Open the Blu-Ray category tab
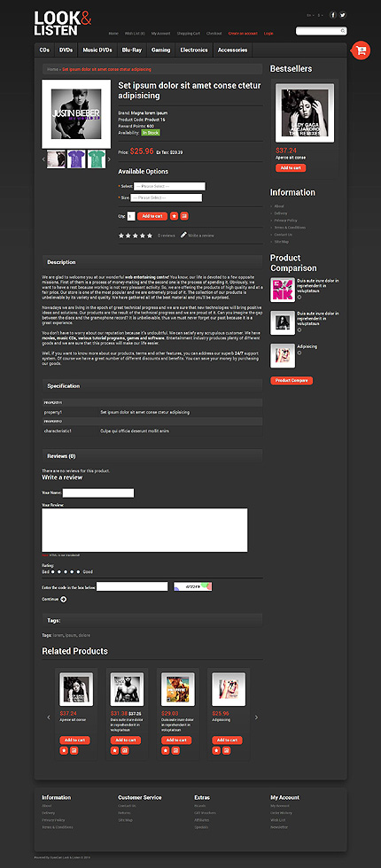 (x=132, y=50)
